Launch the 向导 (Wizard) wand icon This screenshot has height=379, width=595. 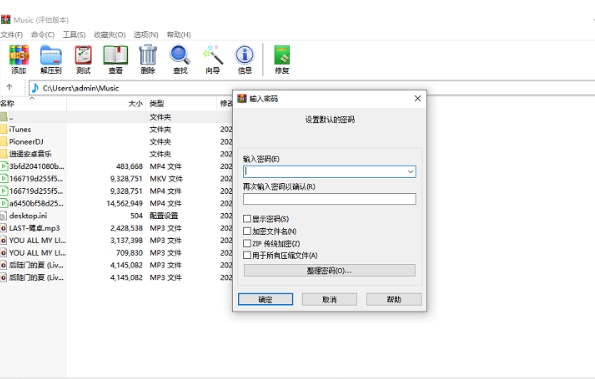click(212, 55)
